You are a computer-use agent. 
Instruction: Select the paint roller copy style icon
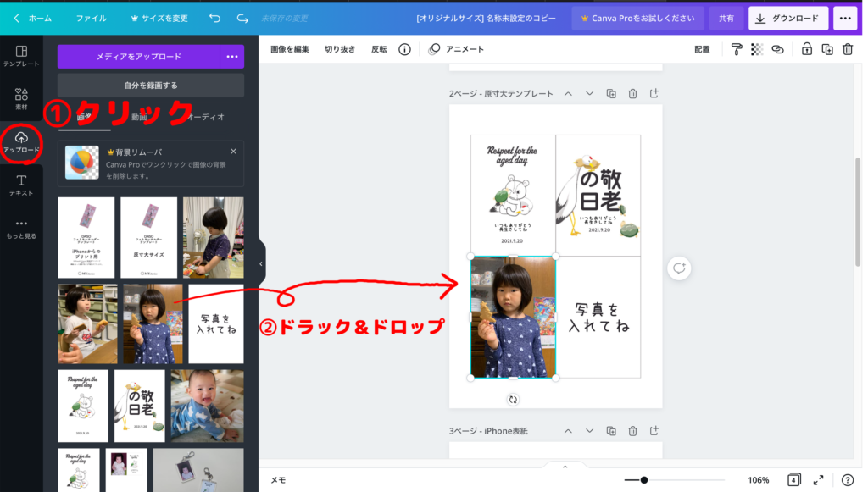click(x=737, y=49)
